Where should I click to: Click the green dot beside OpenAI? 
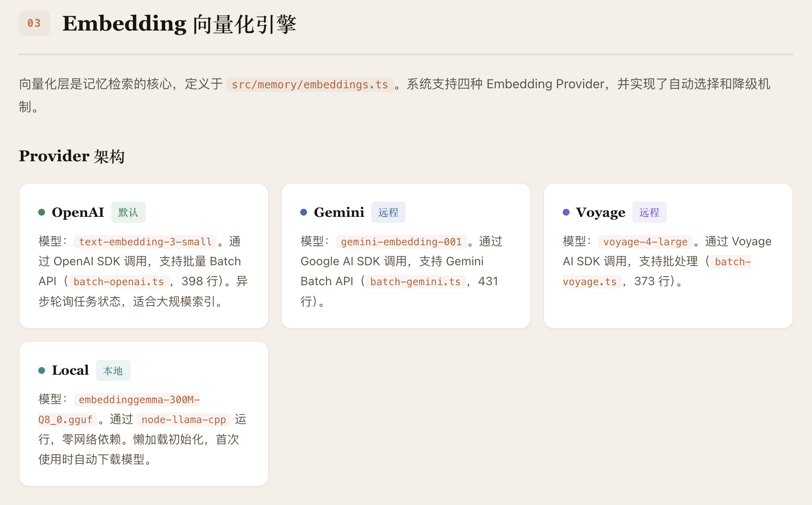tap(42, 212)
